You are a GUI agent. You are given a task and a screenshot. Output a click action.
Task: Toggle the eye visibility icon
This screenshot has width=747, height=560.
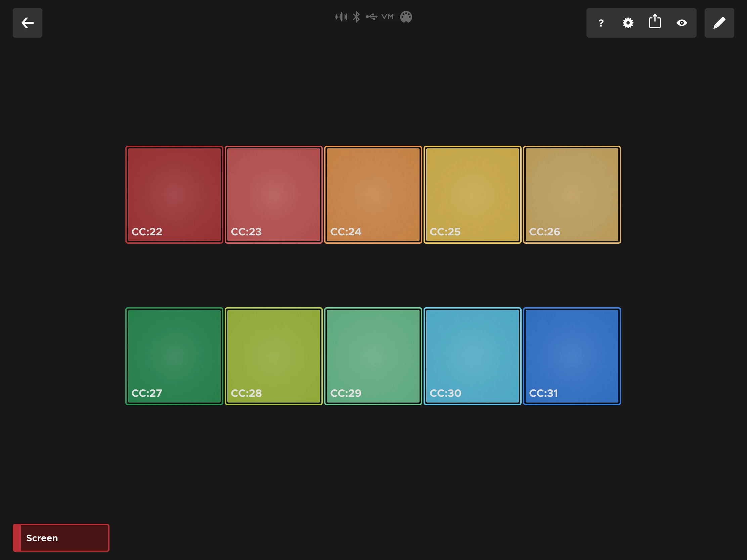point(682,23)
